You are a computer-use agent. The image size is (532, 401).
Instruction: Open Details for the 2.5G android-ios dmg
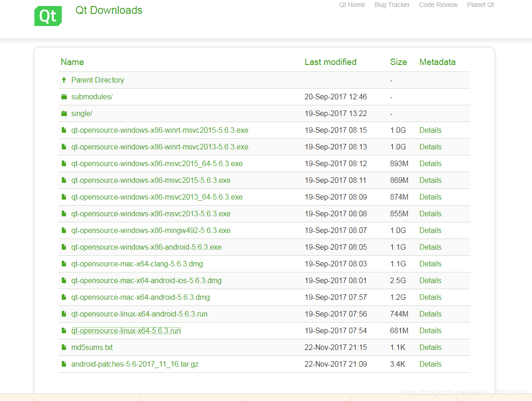point(430,280)
